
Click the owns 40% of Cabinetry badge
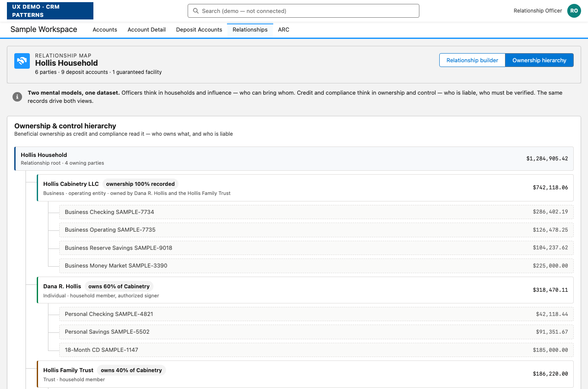point(131,370)
